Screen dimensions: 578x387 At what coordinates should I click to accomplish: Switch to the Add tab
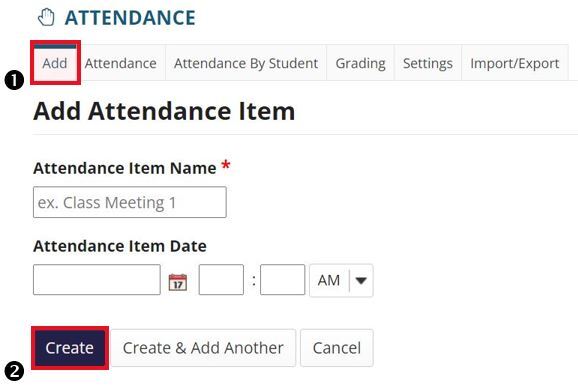55,63
